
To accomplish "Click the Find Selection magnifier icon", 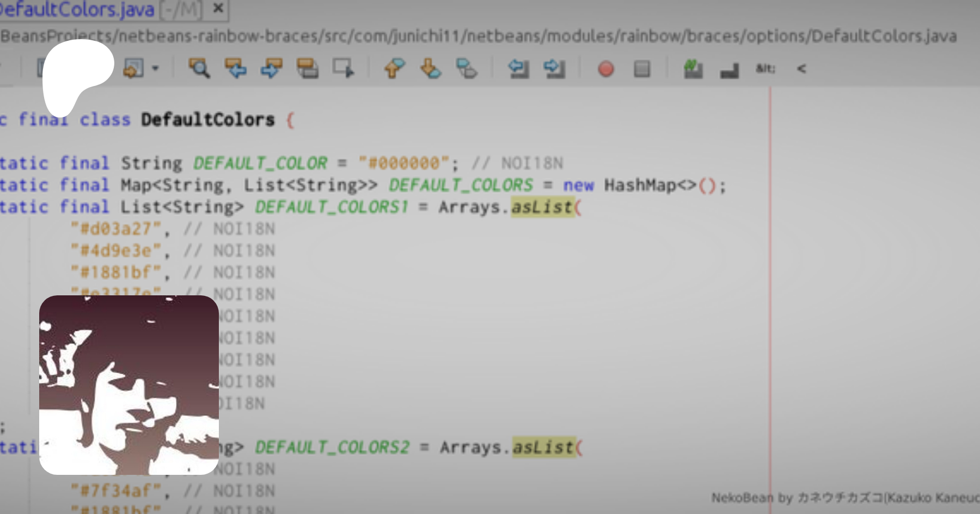I will click(199, 69).
